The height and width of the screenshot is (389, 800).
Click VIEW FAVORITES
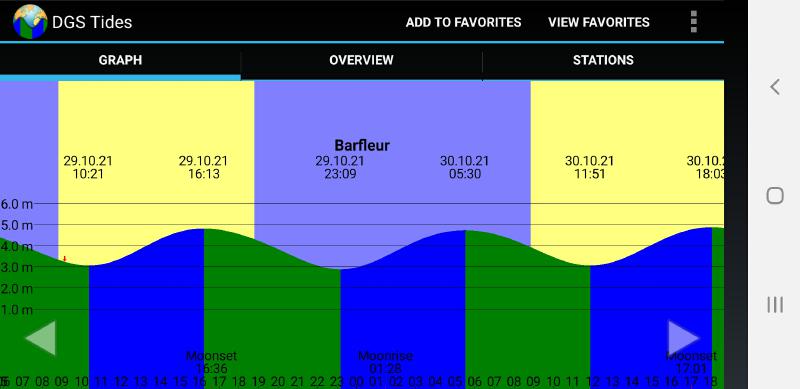599,22
